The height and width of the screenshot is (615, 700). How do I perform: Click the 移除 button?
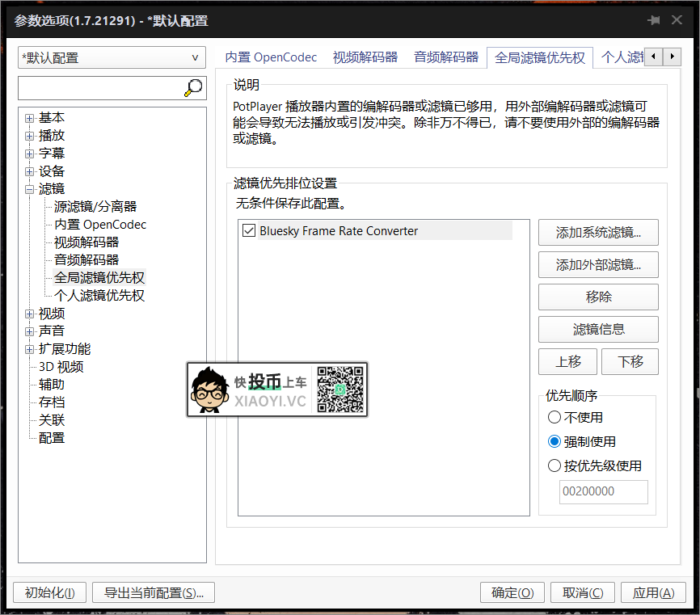point(598,297)
